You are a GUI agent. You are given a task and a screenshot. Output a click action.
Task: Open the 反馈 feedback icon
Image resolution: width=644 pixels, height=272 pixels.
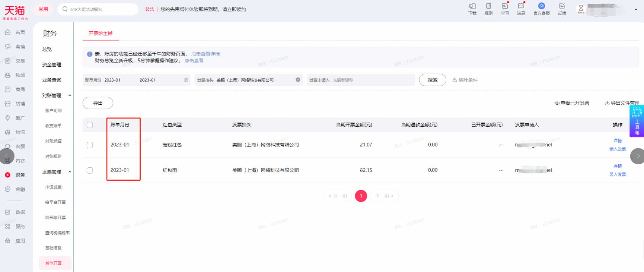562,6
